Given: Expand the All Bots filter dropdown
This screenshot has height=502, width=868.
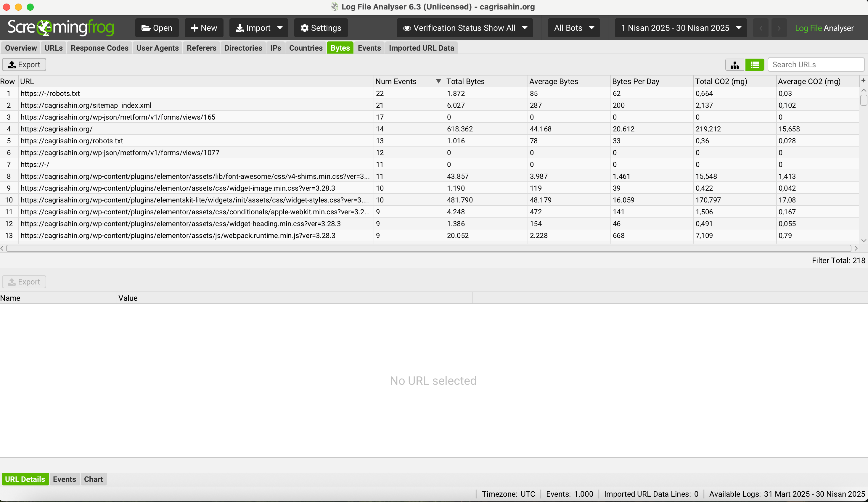Looking at the screenshot, I should (x=574, y=28).
